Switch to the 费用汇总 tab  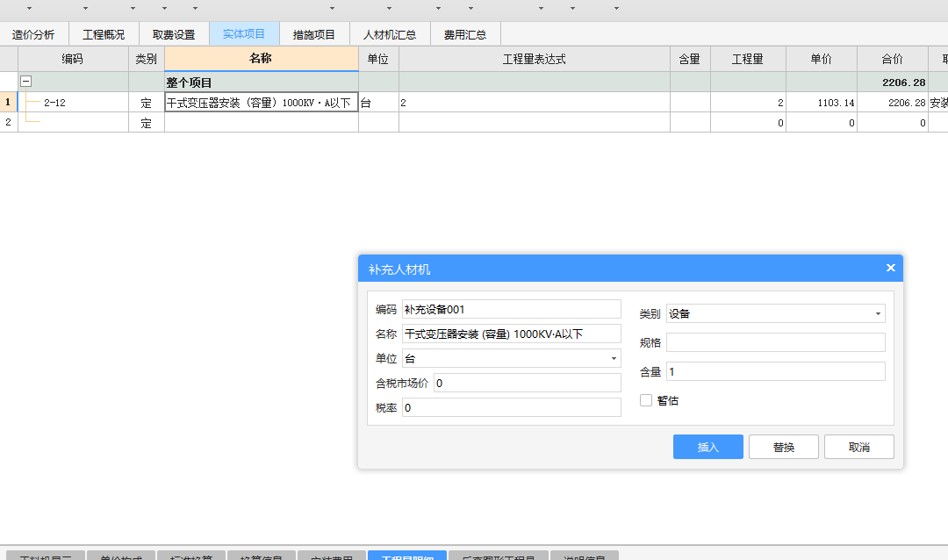pos(465,34)
